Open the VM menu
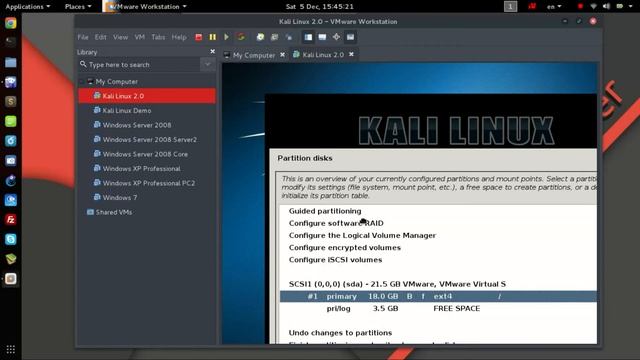640x360 pixels. pyautogui.click(x=140, y=37)
